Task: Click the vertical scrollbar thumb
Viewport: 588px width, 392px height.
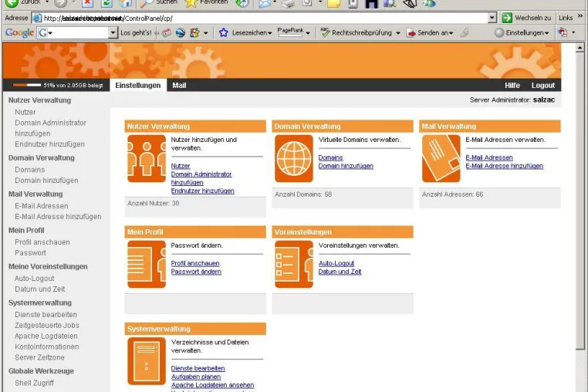Action: pyautogui.click(x=580, y=201)
